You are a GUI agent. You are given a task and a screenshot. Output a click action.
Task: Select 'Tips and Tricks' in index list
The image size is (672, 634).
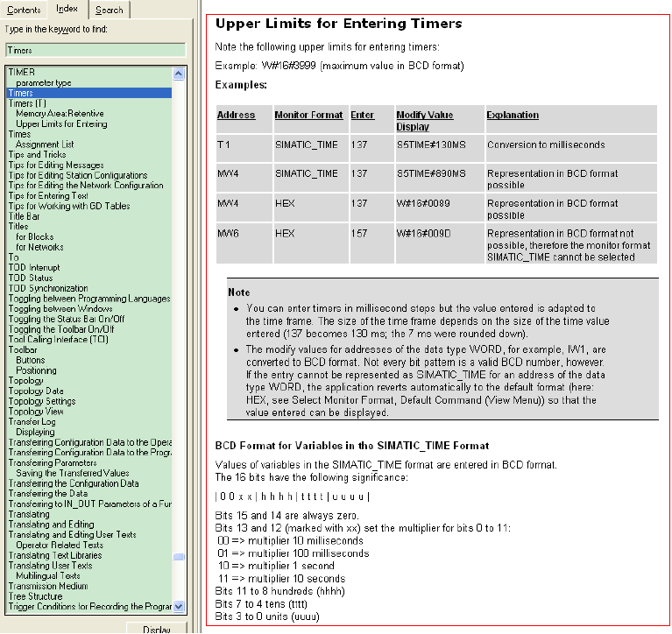click(37, 155)
